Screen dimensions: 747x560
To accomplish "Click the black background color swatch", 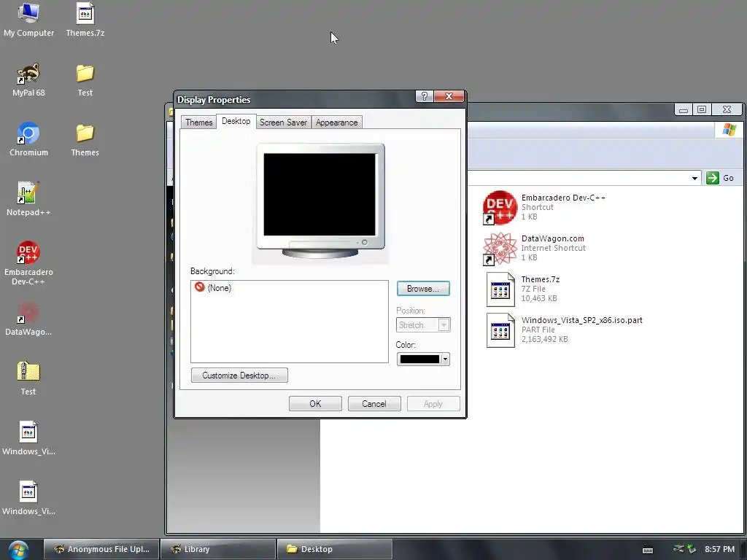I will [419, 359].
